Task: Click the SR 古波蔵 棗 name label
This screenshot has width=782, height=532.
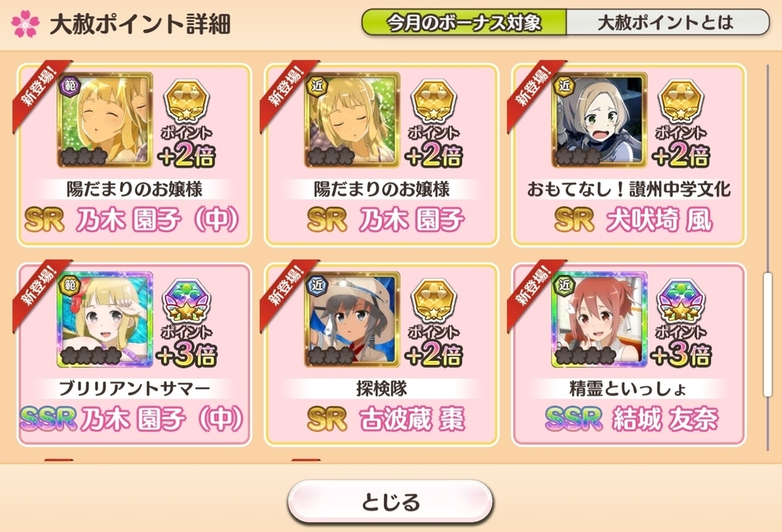Action: point(386,418)
